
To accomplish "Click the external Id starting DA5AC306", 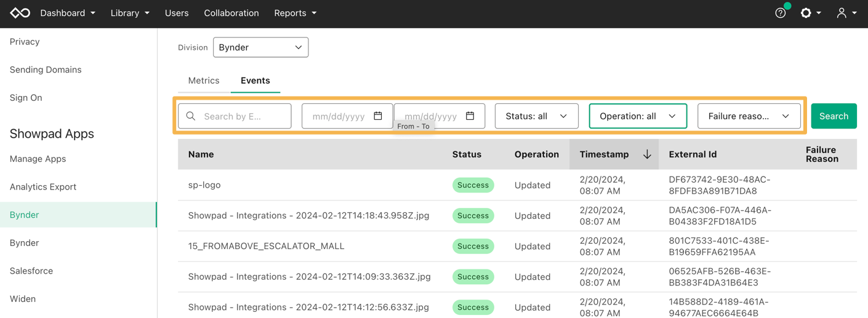I will point(720,216).
